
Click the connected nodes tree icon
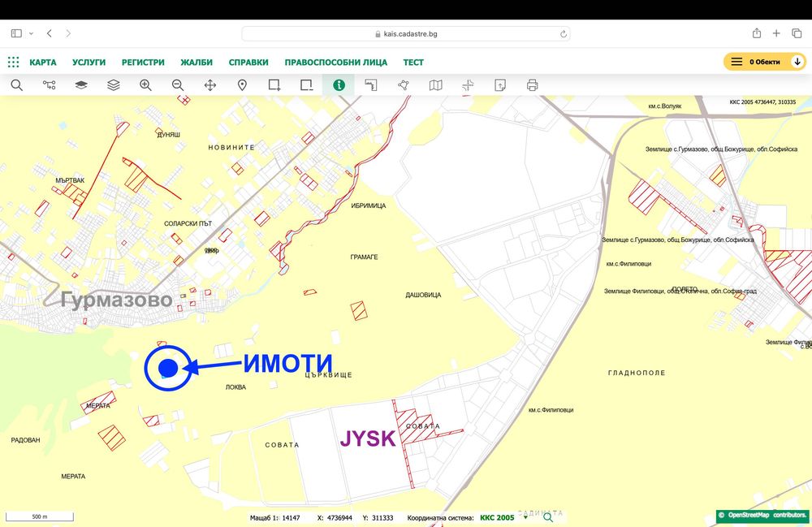tap(50, 85)
